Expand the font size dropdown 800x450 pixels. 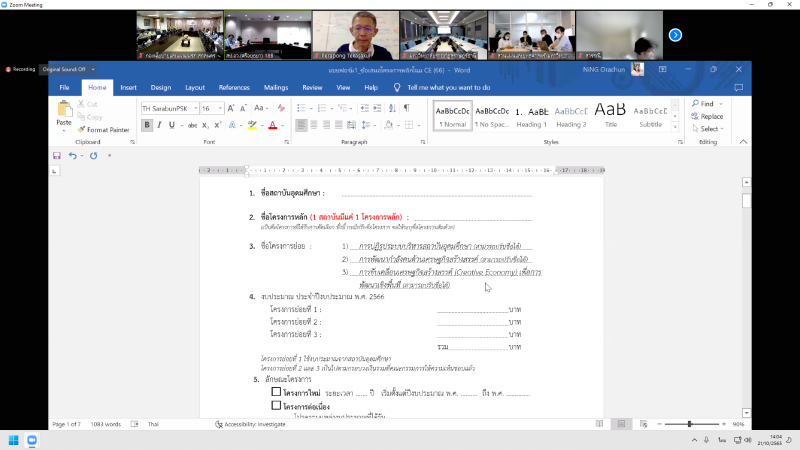click(x=221, y=107)
